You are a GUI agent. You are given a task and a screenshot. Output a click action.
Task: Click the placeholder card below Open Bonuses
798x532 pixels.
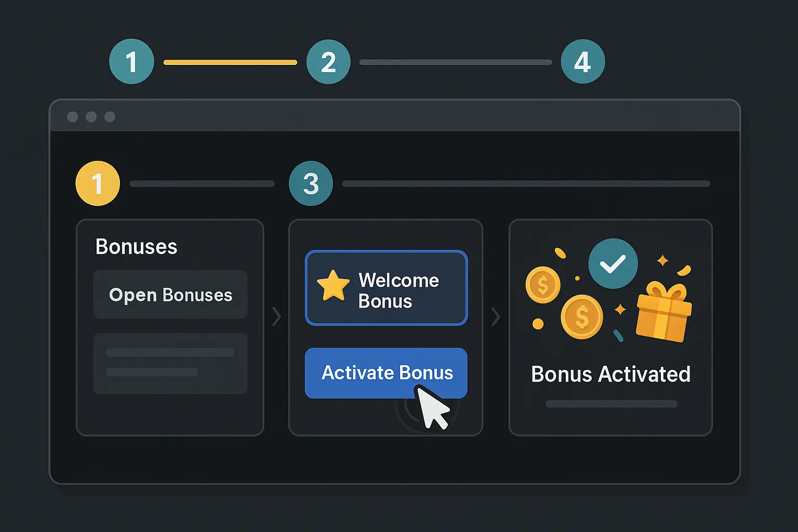point(170,363)
